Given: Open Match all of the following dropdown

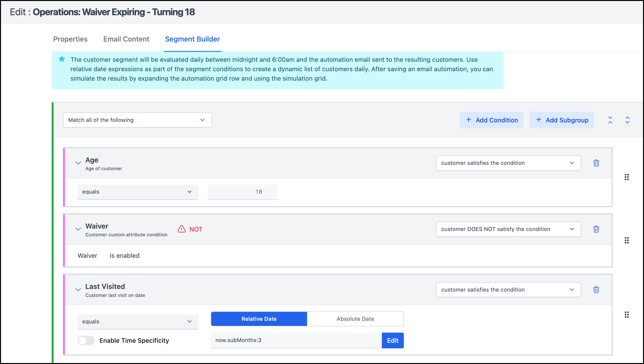Looking at the screenshot, I should [x=137, y=120].
